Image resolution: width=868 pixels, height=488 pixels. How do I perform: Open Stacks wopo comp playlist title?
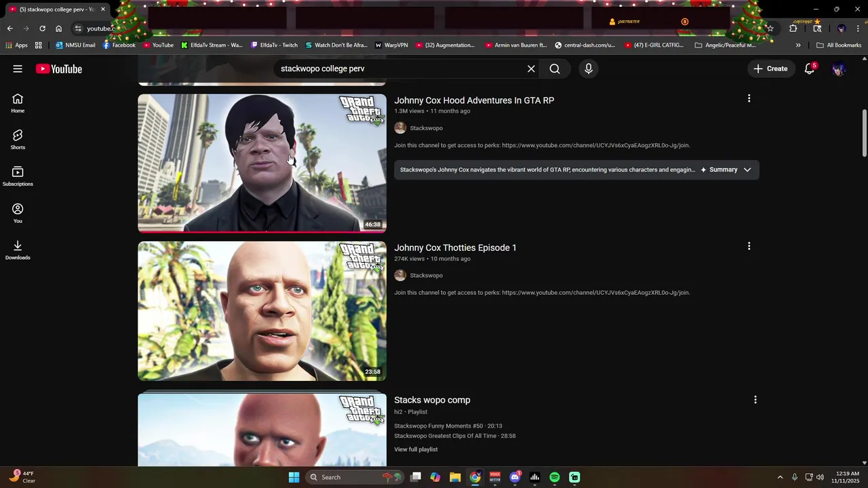tap(432, 400)
